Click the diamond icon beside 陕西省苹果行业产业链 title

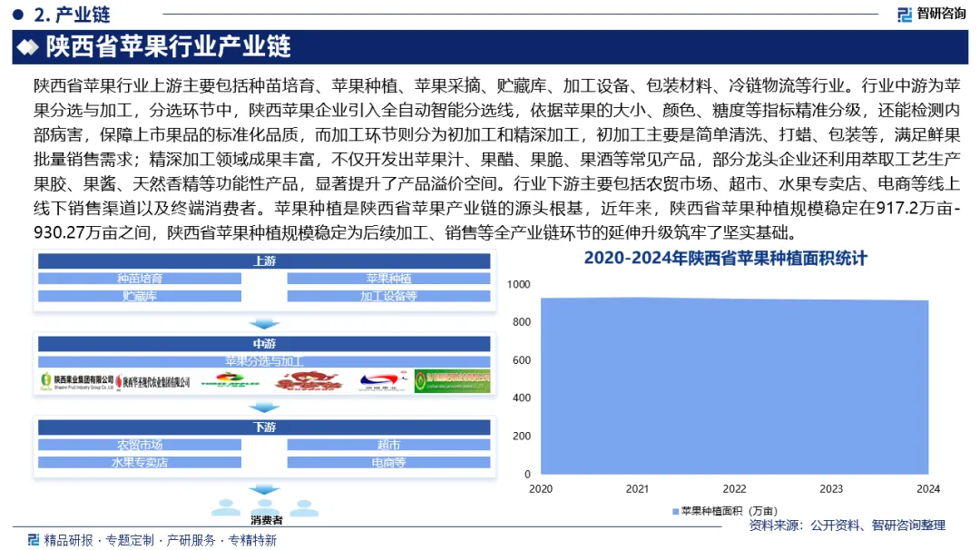click(27, 47)
